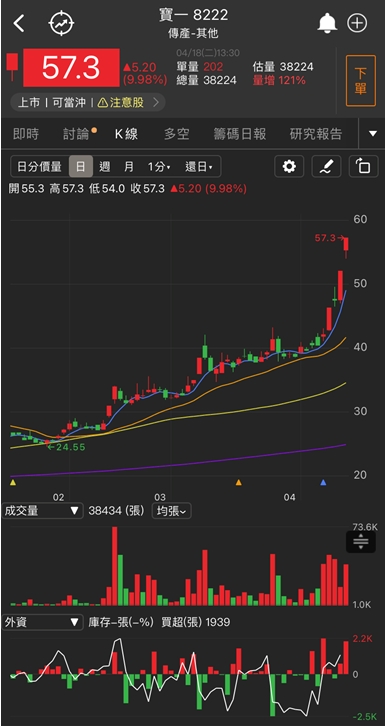Switch to the 即時 tab

[26, 134]
